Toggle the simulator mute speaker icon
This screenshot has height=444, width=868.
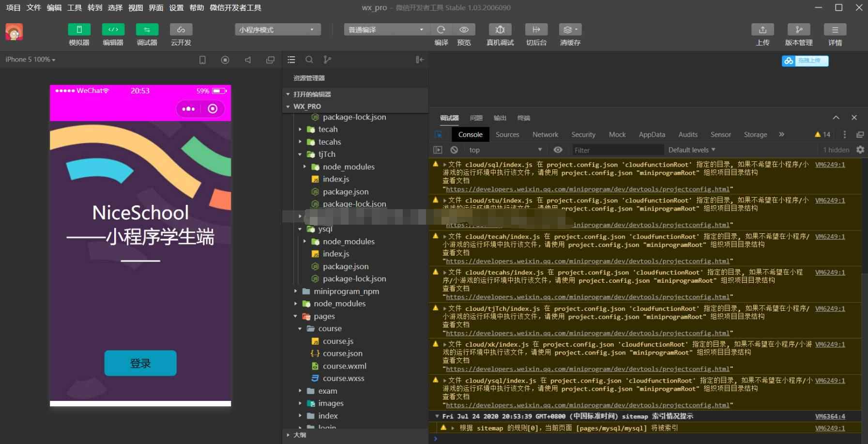pyautogui.click(x=248, y=60)
